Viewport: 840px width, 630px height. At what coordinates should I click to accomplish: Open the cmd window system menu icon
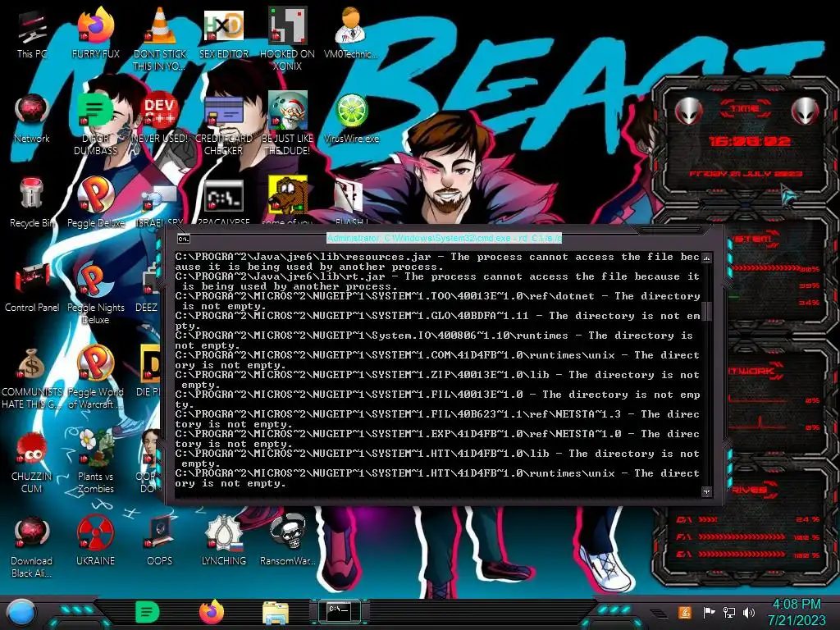pyautogui.click(x=183, y=239)
